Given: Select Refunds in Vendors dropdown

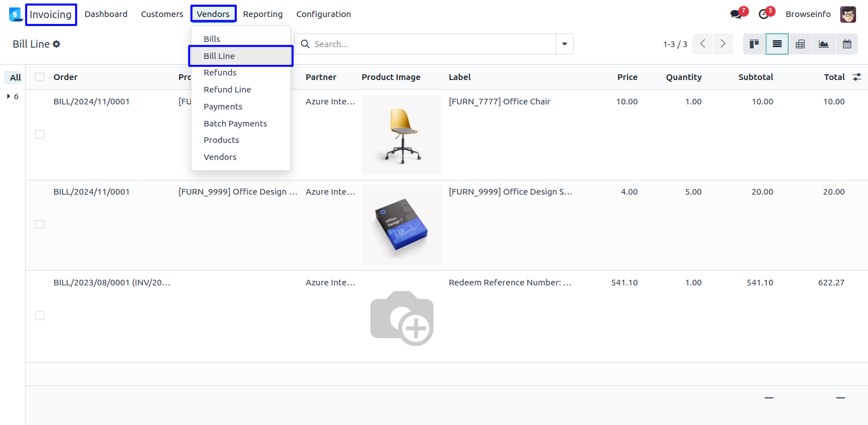Looking at the screenshot, I should 241,73.
